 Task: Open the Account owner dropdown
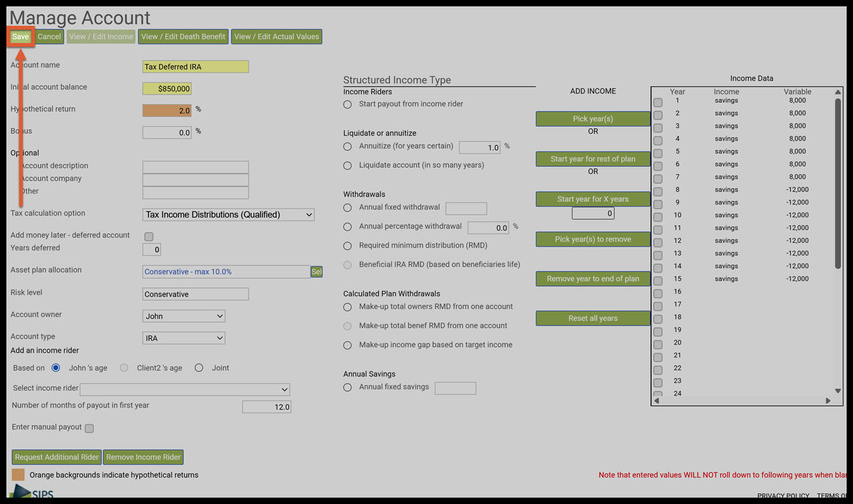tap(183, 316)
